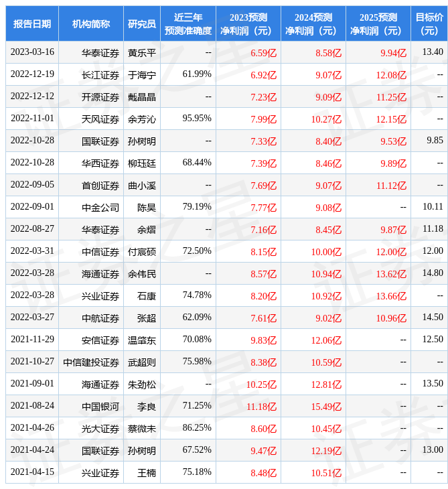Click 2023 forecast 9.83亿
The height and width of the screenshot is (489, 448).
coord(264,340)
